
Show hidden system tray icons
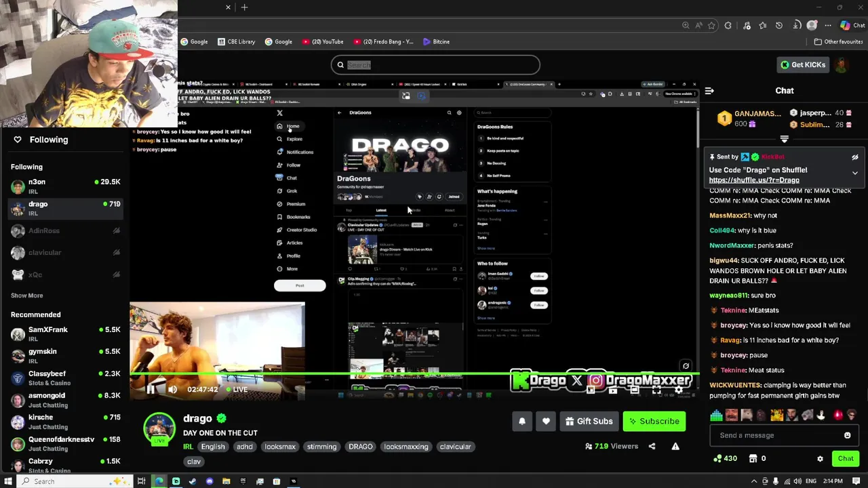click(753, 481)
